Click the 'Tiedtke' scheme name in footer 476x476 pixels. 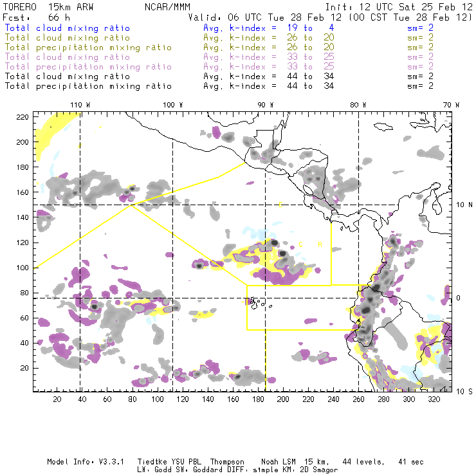[x=152, y=462]
